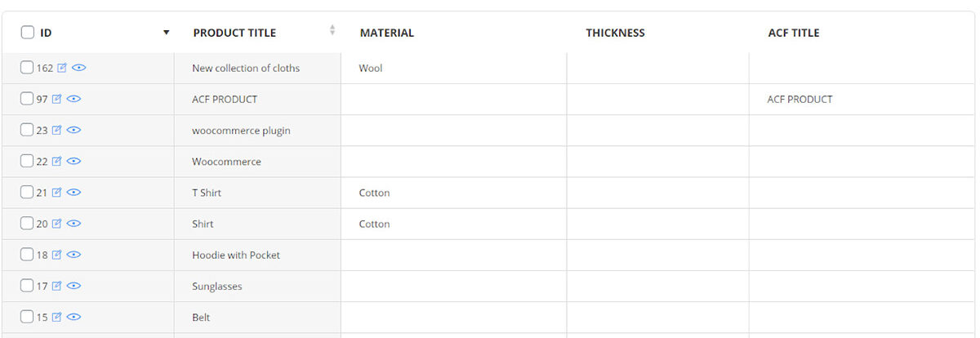Sort by the Product Title column header
The image size is (980, 338).
(234, 33)
